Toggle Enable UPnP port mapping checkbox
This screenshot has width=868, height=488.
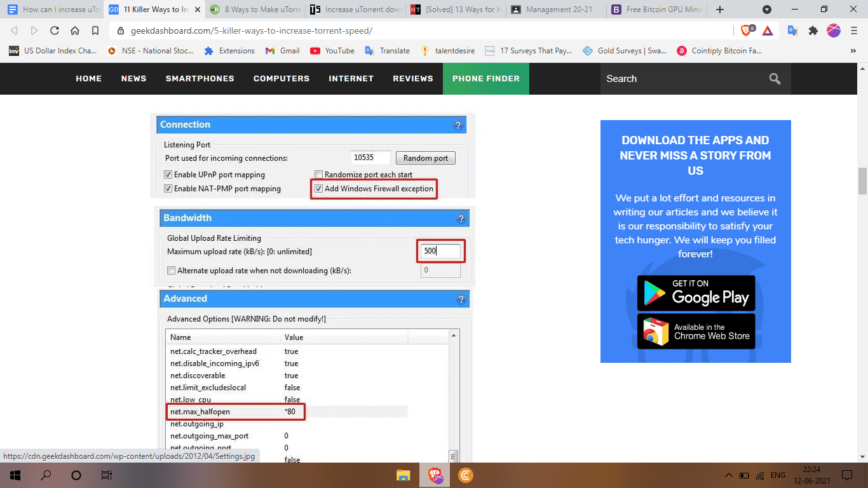tap(168, 175)
